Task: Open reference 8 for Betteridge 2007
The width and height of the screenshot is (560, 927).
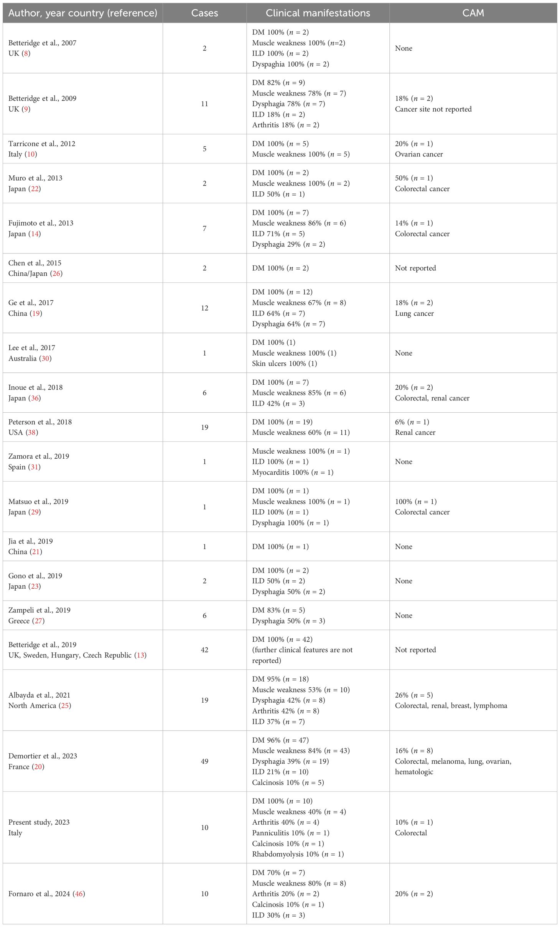Action: 26,54
